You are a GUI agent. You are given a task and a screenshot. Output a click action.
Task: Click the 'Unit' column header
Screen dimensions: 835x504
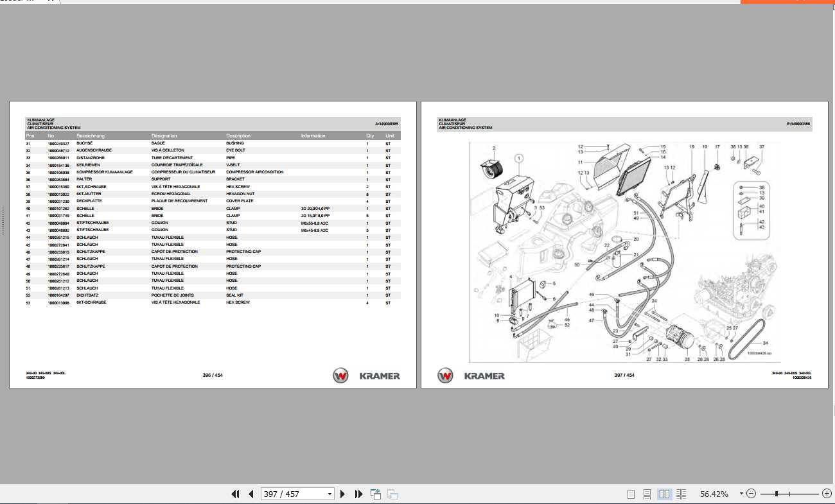pos(389,136)
